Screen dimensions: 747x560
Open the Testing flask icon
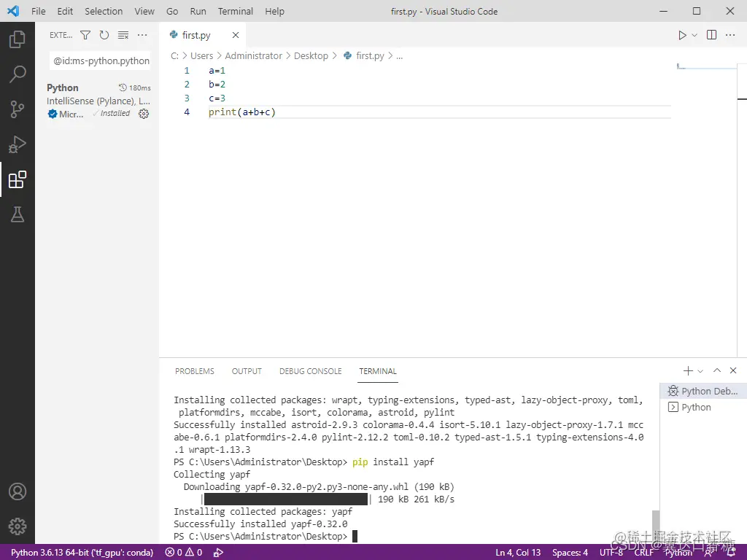click(18, 215)
